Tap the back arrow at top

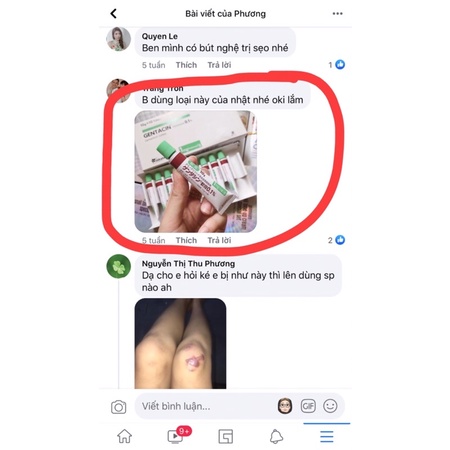[x=113, y=14]
